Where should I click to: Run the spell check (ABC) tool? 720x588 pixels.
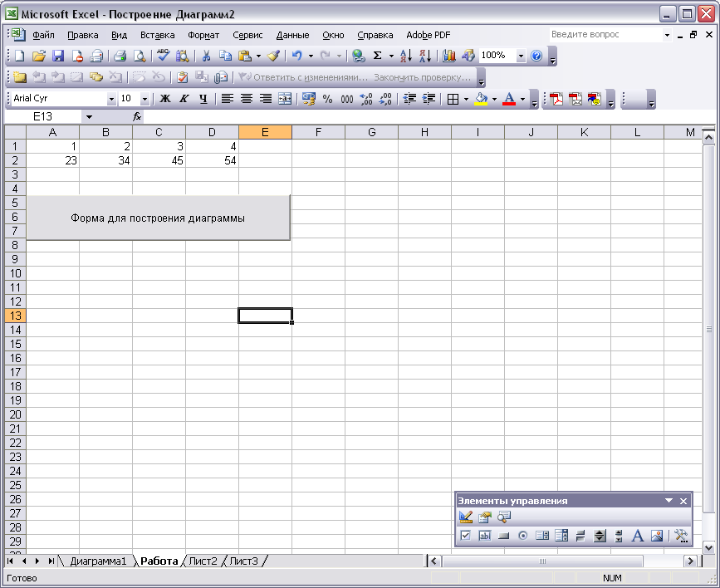(163, 56)
